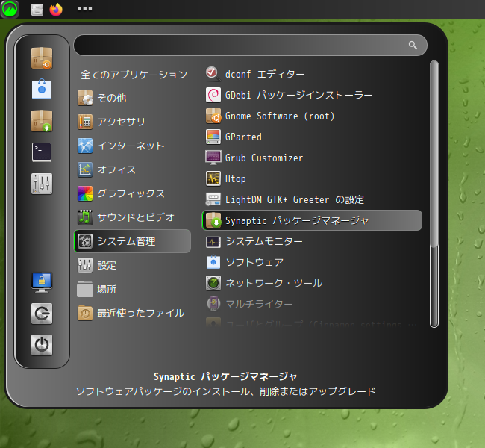Image resolution: width=485 pixels, height=448 pixels.
Task: Launch マルチライター
Action: point(312,304)
